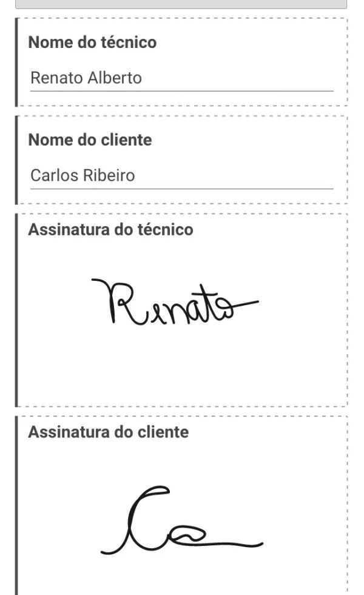Click the "Assinatura do cliente" heading
This screenshot has height=595, width=364.
click(108, 432)
